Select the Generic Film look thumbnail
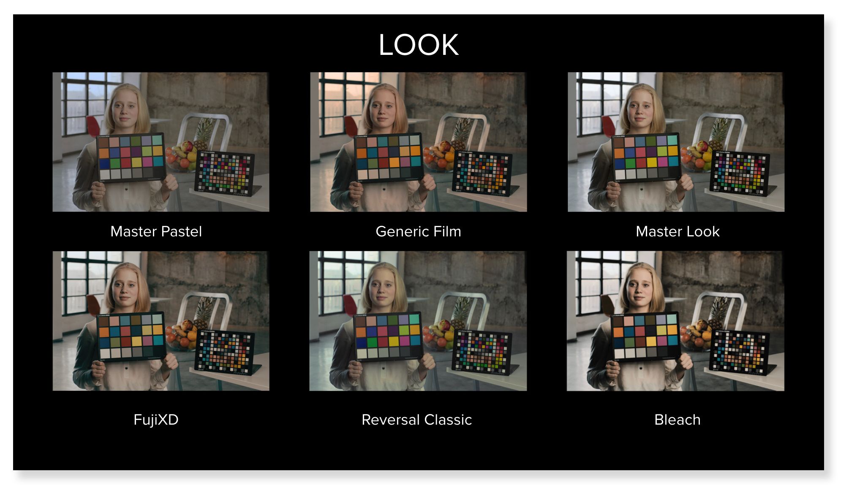The width and height of the screenshot is (868, 504). pyautogui.click(x=418, y=142)
